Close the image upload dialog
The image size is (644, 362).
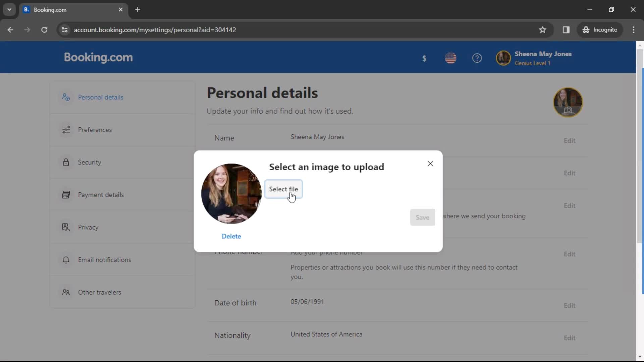(x=430, y=164)
